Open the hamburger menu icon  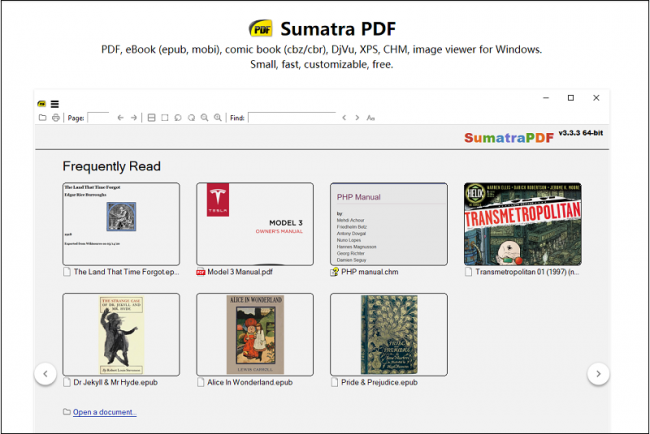click(55, 104)
